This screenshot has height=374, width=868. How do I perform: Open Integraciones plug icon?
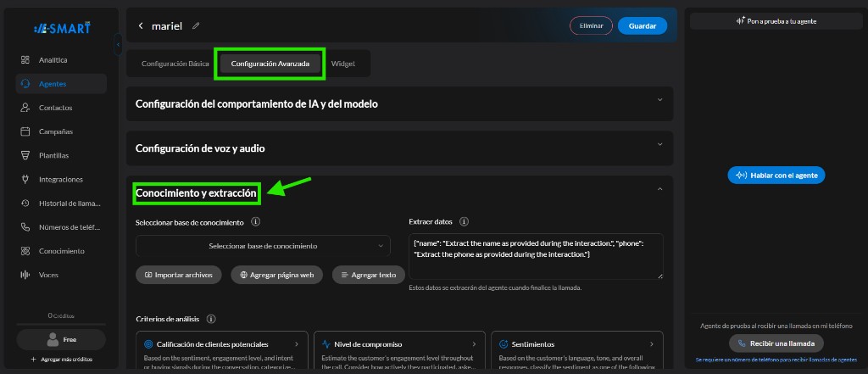click(25, 179)
